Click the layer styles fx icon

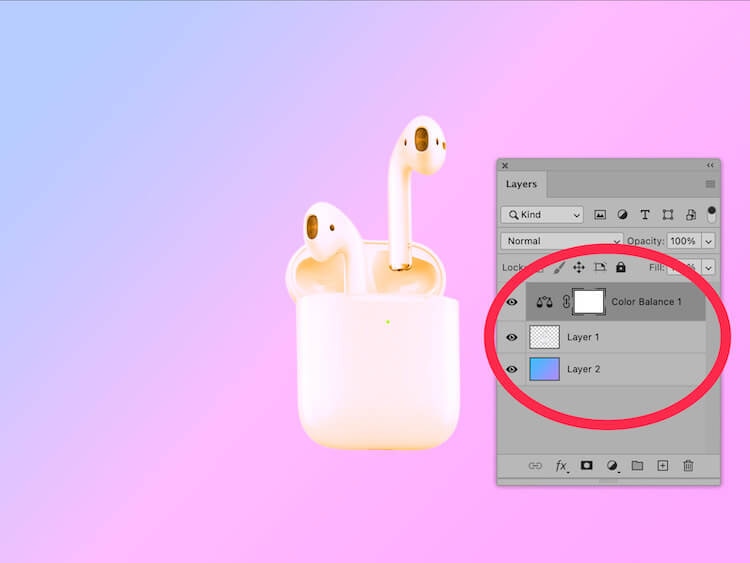point(562,466)
